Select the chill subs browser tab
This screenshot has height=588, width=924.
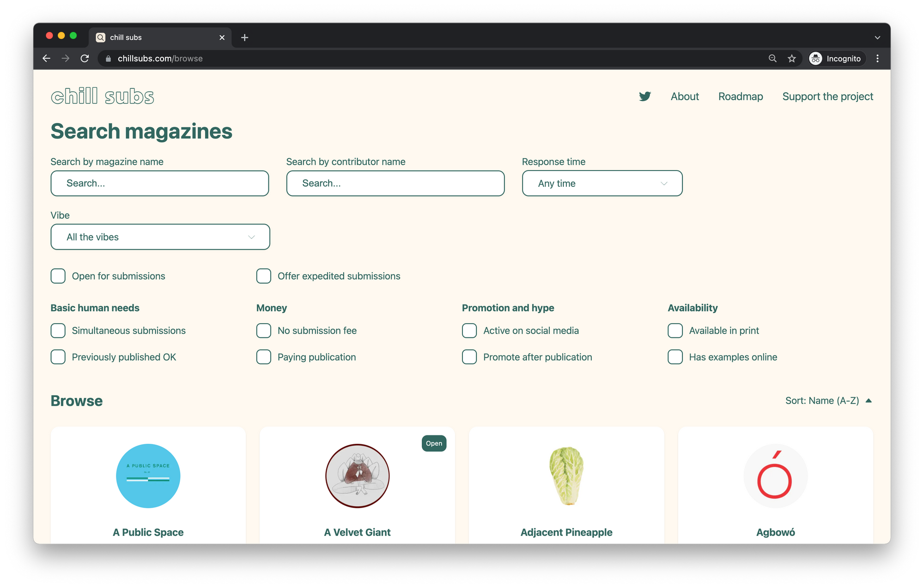(160, 37)
